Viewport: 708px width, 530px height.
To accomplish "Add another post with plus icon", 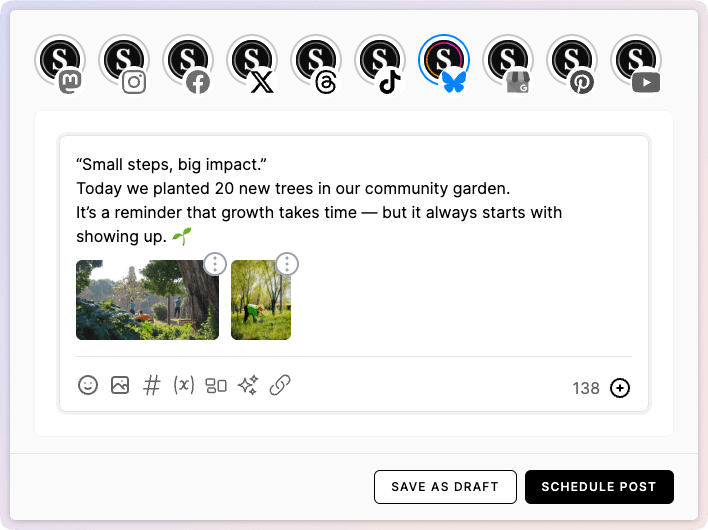I will tap(620, 388).
